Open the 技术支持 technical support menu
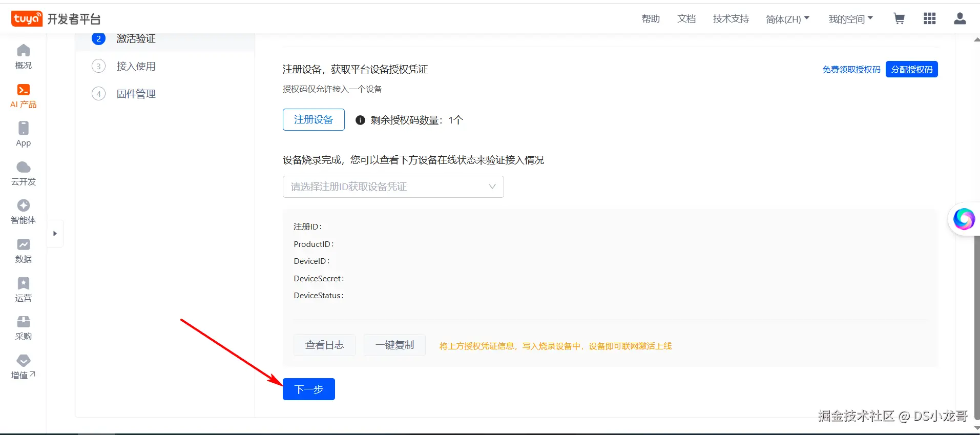Image resolution: width=980 pixels, height=435 pixels. point(731,19)
